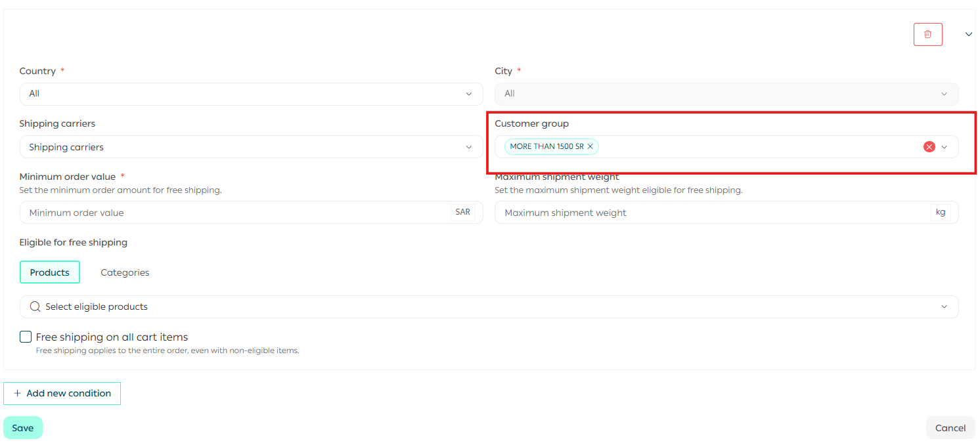Click the plus icon on Add new condition
The height and width of the screenshot is (445, 980).
point(17,393)
